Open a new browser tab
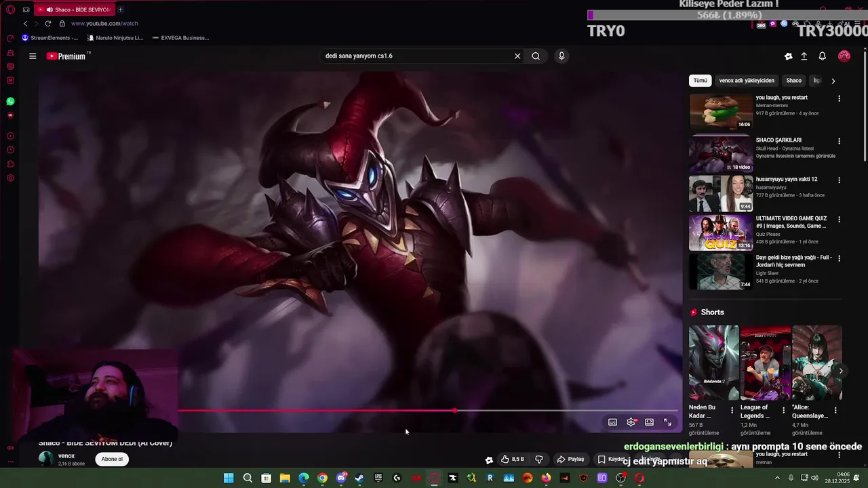 point(120,9)
